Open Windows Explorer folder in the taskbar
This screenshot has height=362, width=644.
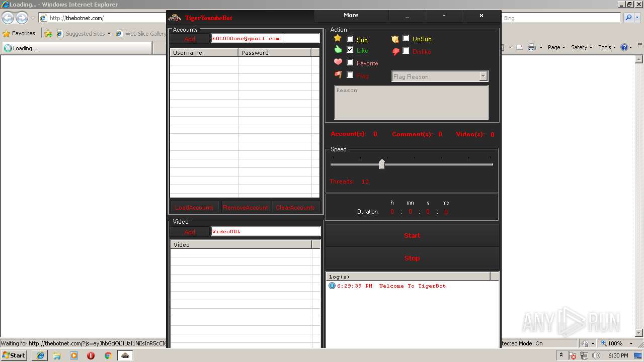(57, 355)
